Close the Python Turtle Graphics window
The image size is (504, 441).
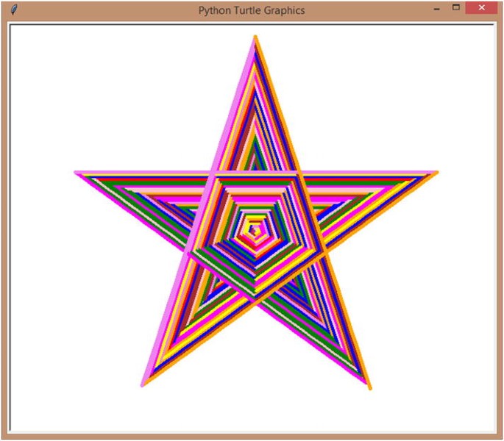pyautogui.click(x=482, y=9)
